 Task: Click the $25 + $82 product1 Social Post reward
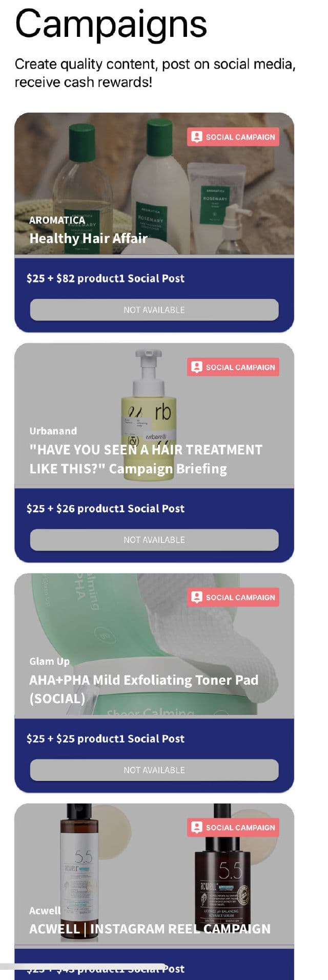(106, 278)
